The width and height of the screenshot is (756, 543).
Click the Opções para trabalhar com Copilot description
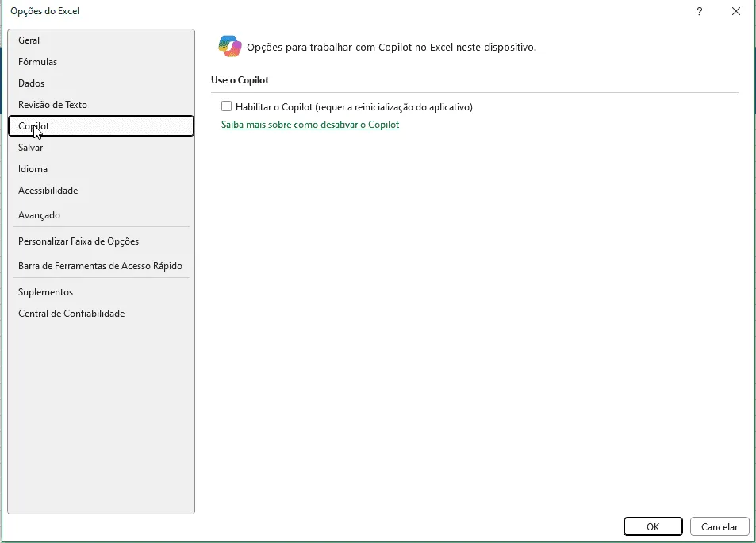pos(392,48)
